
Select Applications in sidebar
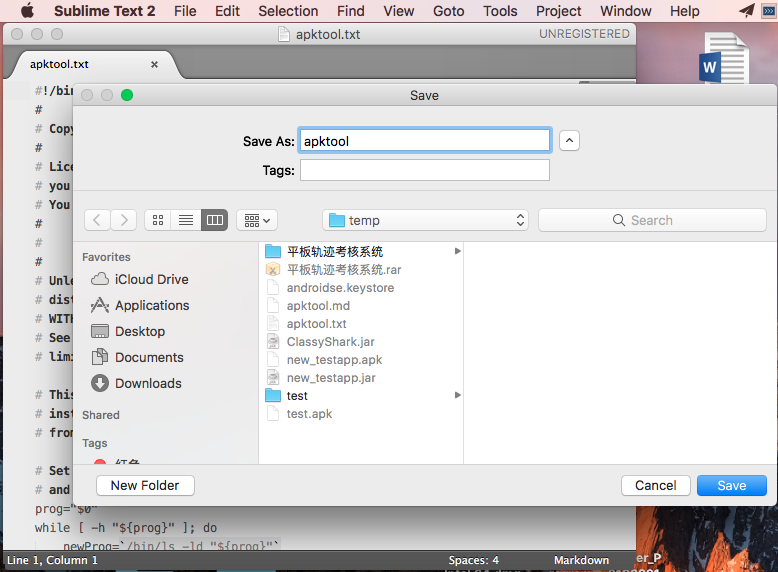[x=152, y=305]
